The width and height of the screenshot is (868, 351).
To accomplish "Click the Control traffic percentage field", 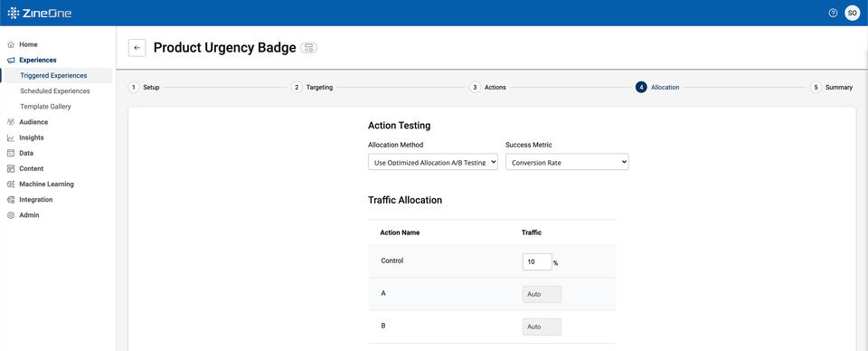I will point(537,261).
